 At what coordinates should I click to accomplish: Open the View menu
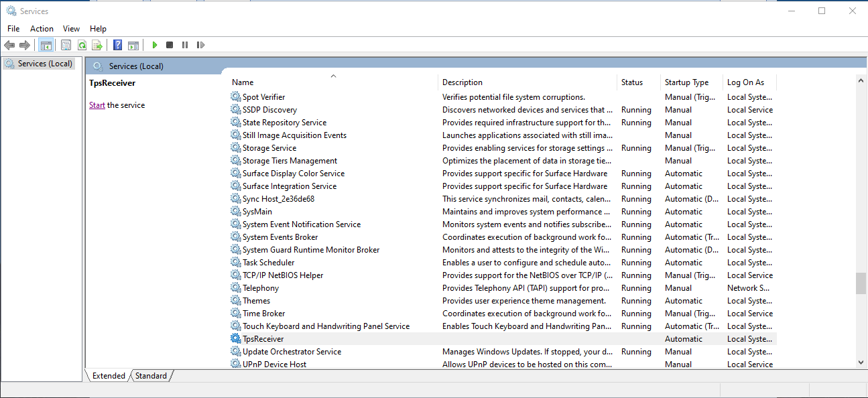[x=71, y=29]
